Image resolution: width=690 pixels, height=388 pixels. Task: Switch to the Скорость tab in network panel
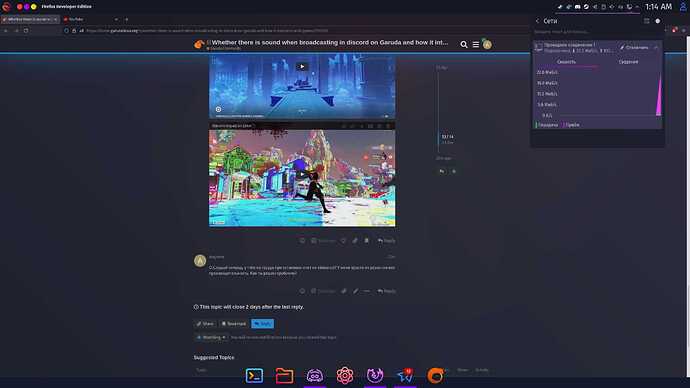[x=566, y=62]
